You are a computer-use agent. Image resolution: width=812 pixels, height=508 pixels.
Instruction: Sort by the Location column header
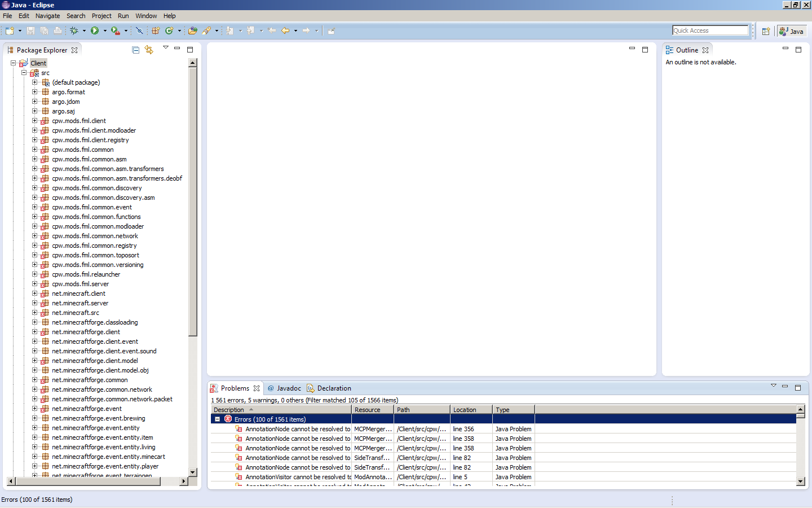[x=471, y=410]
